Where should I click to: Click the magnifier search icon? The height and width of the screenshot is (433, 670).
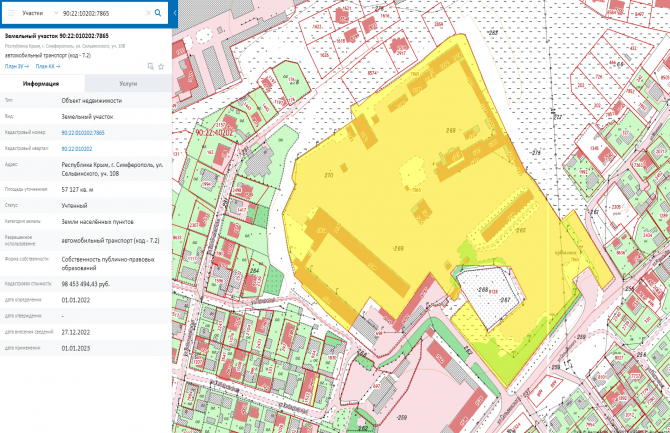(158, 13)
